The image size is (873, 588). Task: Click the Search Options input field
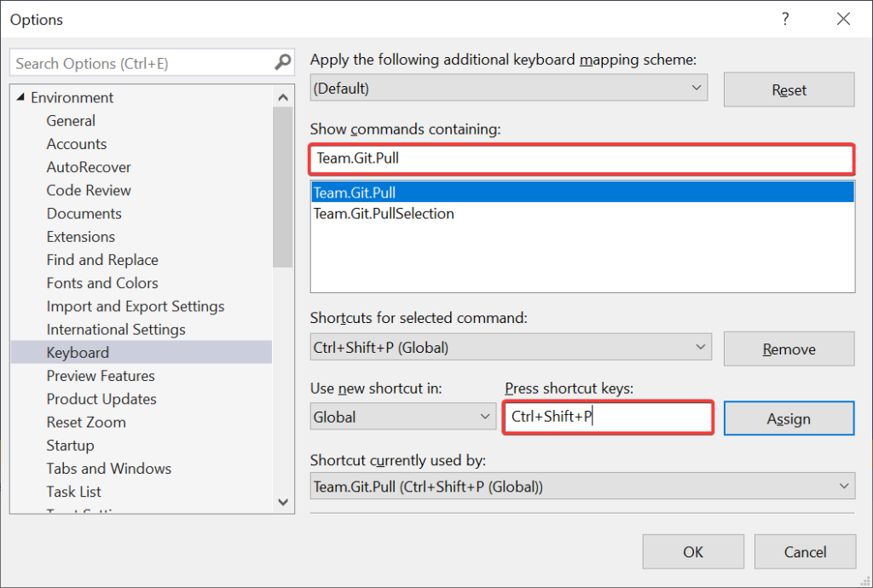tap(136, 62)
